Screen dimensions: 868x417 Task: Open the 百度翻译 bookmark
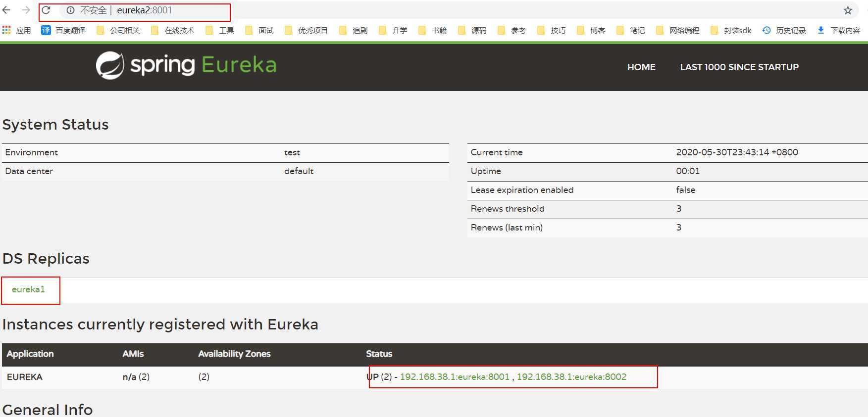coord(63,30)
